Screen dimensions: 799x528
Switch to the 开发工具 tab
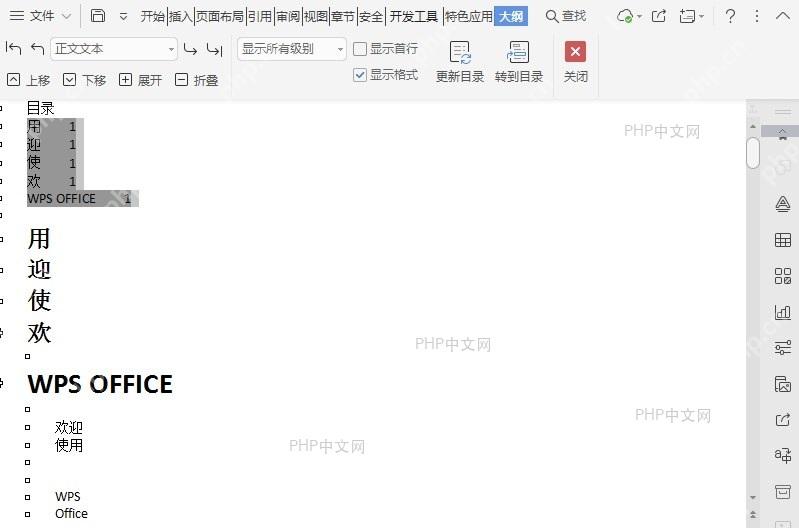pyautogui.click(x=414, y=16)
